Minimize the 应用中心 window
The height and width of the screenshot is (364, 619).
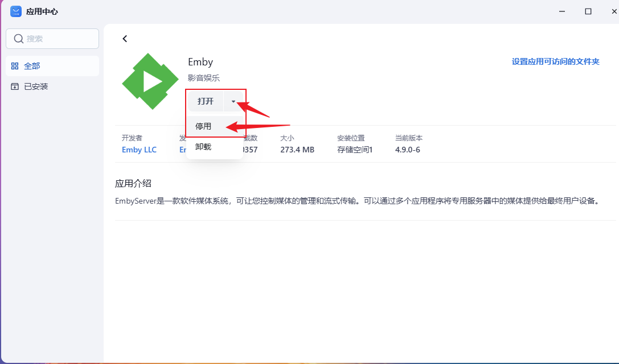pyautogui.click(x=562, y=11)
